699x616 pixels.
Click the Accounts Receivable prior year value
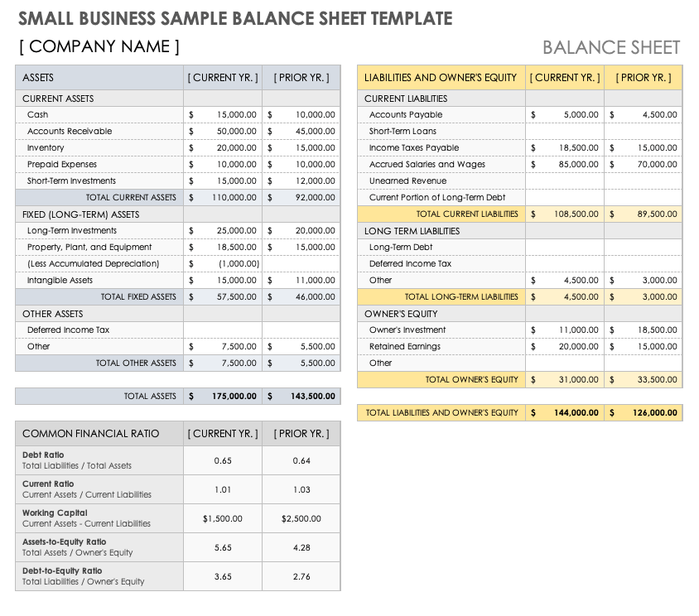tap(302, 132)
